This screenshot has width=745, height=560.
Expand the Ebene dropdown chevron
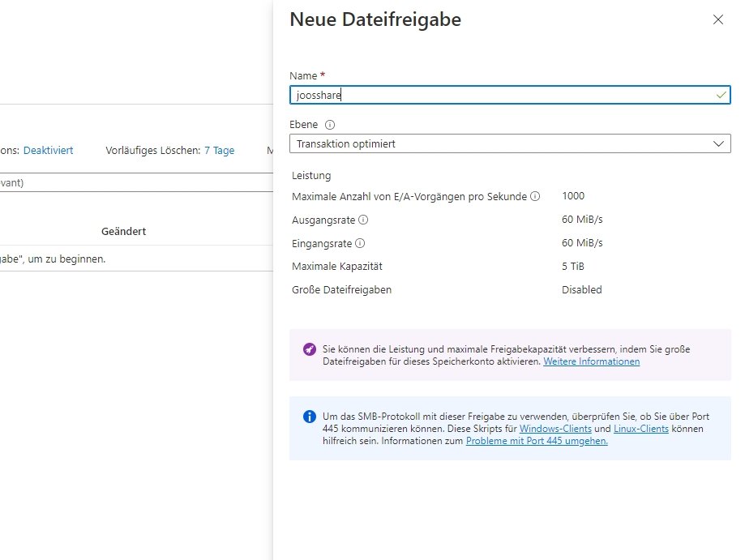click(718, 143)
